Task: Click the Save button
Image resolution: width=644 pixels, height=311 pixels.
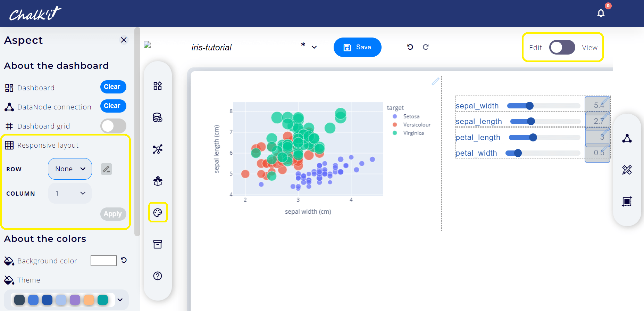Action: [x=357, y=47]
